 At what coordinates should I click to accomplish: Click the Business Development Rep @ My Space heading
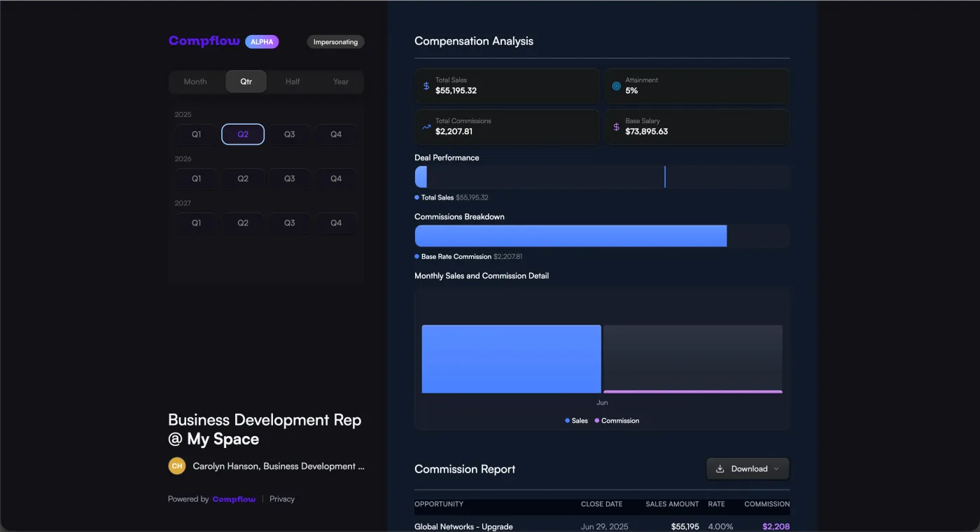(x=265, y=429)
